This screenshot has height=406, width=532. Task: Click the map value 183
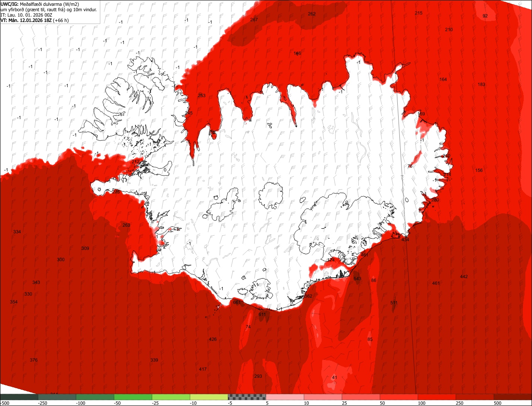click(x=481, y=84)
